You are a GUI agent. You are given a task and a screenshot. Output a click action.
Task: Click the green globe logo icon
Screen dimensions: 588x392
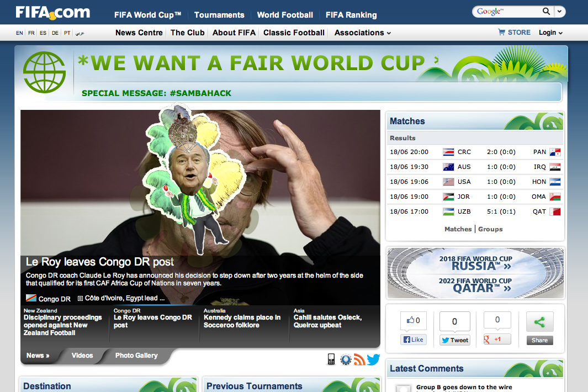click(x=44, y=72)
